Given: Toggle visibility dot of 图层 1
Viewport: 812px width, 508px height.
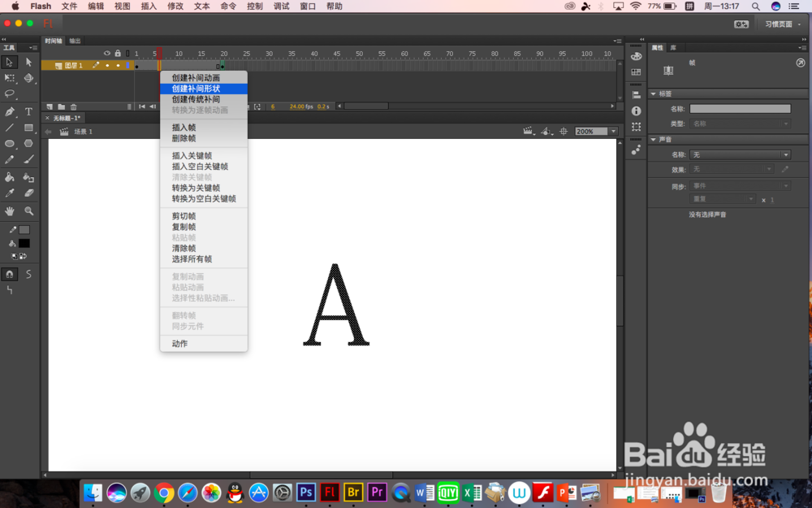Looking at the screenshot, I should point(107,65).
